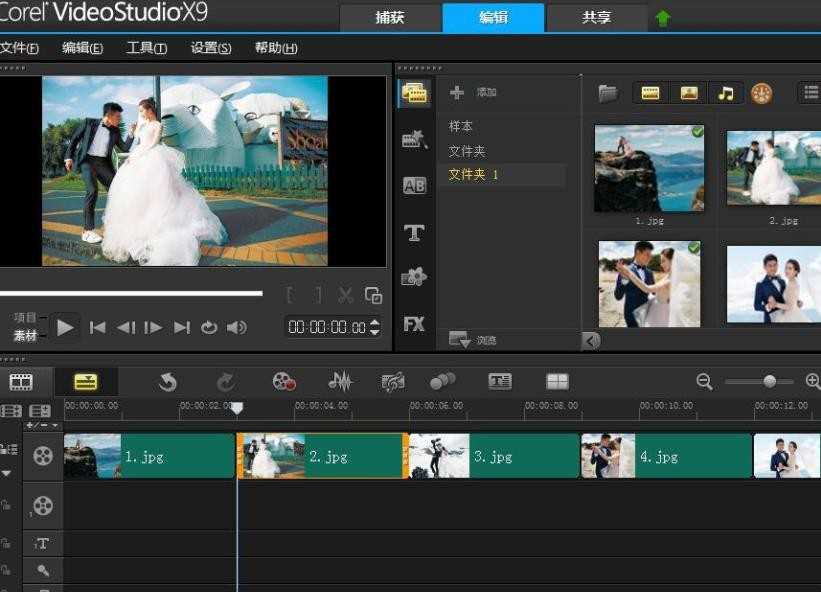Toggle audio files visibility in library

726,94
